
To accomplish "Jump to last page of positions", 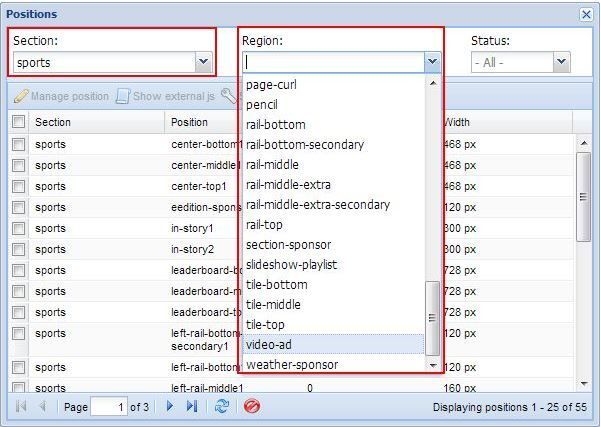I will coord(192,406).
